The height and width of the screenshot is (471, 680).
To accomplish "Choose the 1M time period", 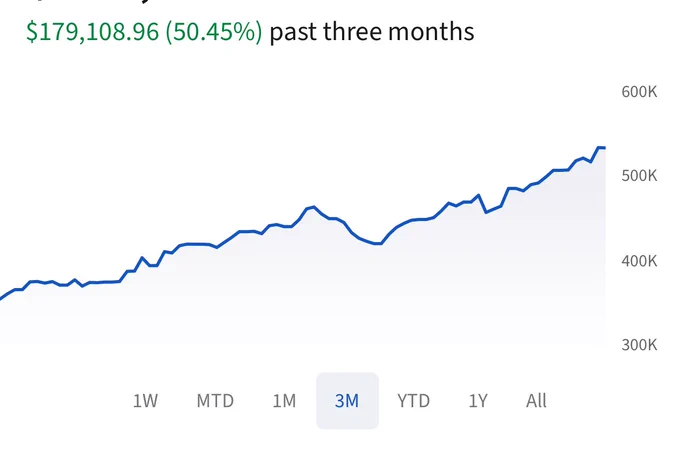I will (x=284, y=401).
